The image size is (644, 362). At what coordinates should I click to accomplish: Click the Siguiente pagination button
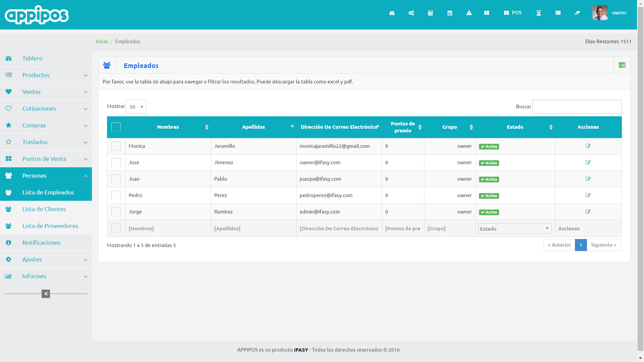pyautogui.click(x=603, y=245)
